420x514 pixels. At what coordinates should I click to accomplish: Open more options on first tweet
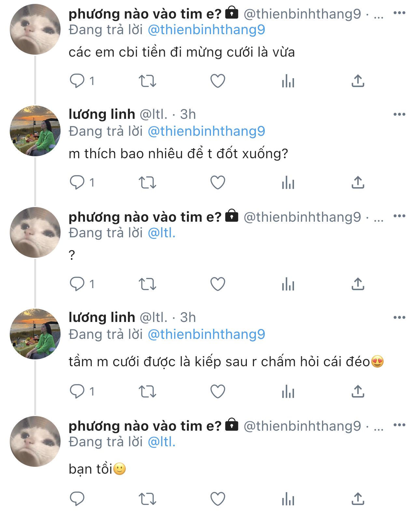[399, 13]
